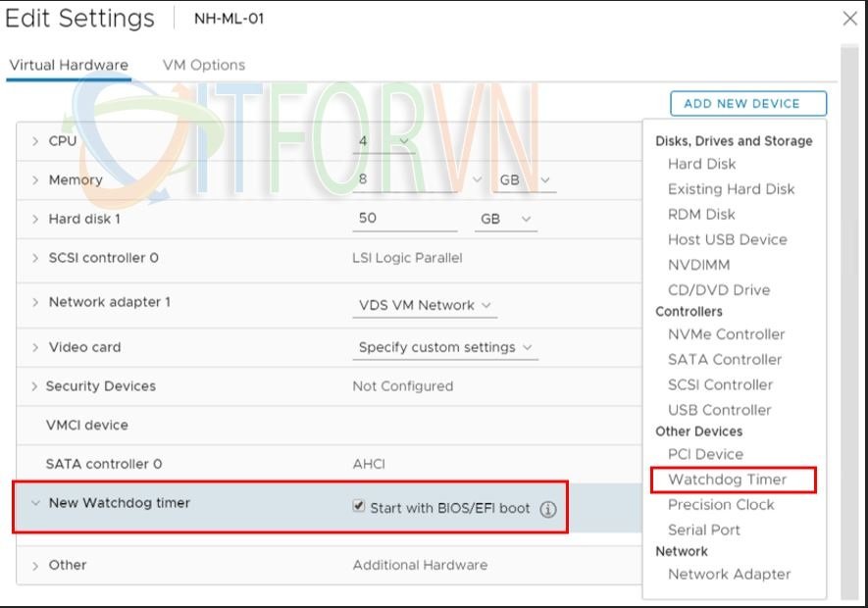
Task: Collapse the New Watchdog timer row
Action: point(36,503)
